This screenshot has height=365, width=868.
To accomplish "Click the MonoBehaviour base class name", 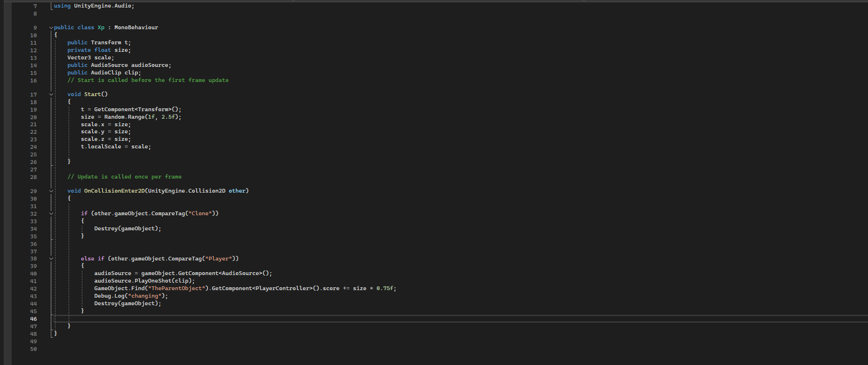I will tap(136, 28).
